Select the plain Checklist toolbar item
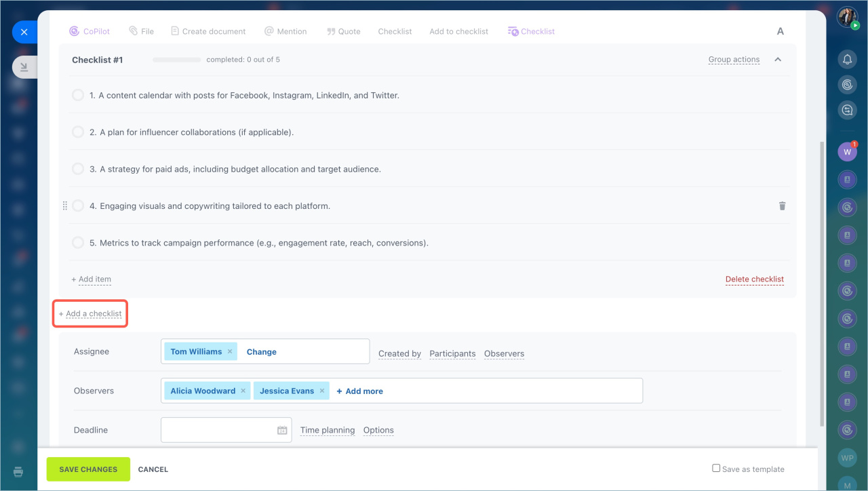The width and height of the screenshot is (868, 491). [x=395, y=31]
